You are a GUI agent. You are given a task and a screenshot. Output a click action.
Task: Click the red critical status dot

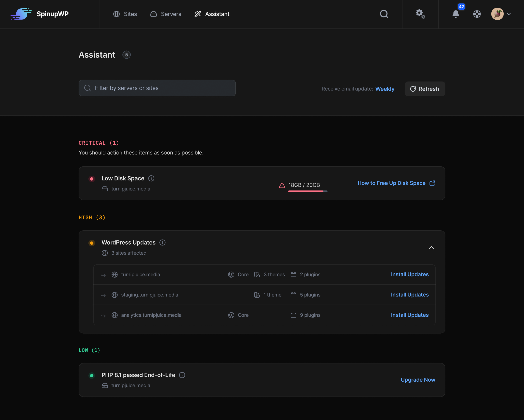(x=92, y=179)
